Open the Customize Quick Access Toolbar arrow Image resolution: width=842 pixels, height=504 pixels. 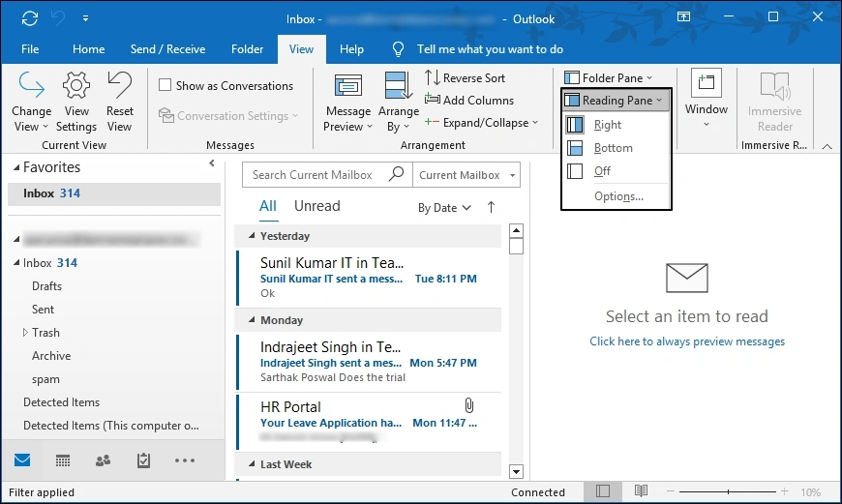click(x=85, y=18)
